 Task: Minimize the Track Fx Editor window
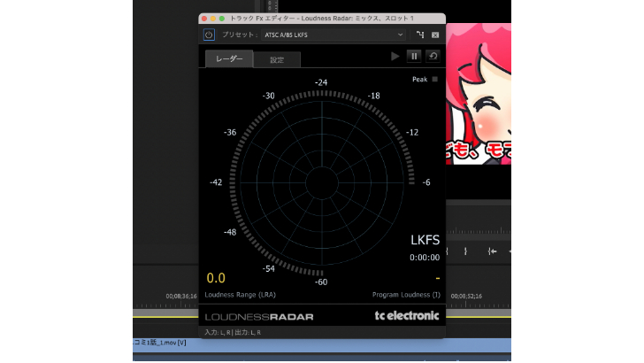click(213, 19)
